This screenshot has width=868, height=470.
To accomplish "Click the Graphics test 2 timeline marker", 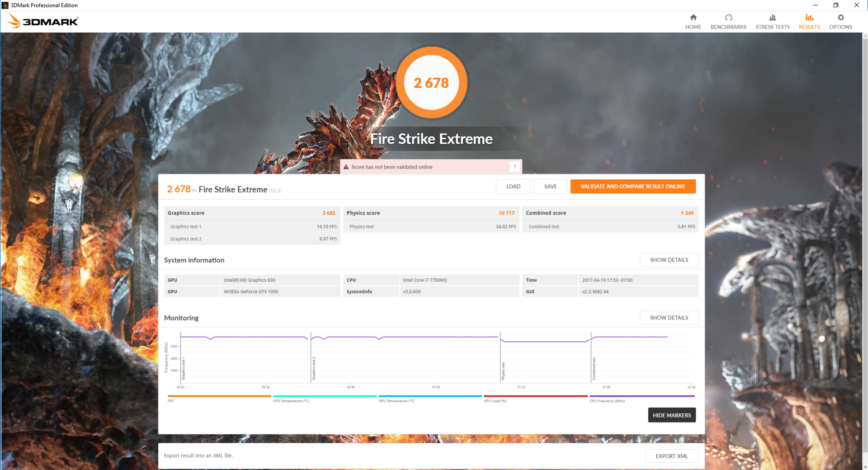I will tap(314, 368).
